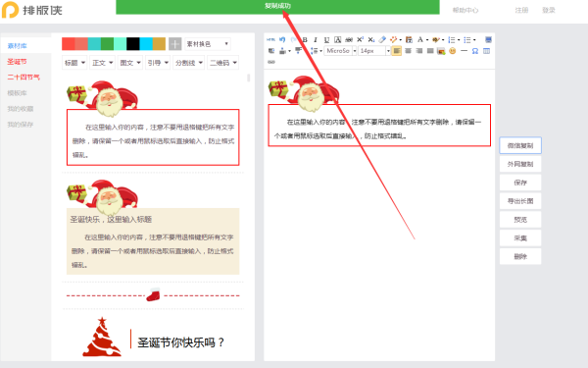Pick the black color swatch

[x=132, y=44]
